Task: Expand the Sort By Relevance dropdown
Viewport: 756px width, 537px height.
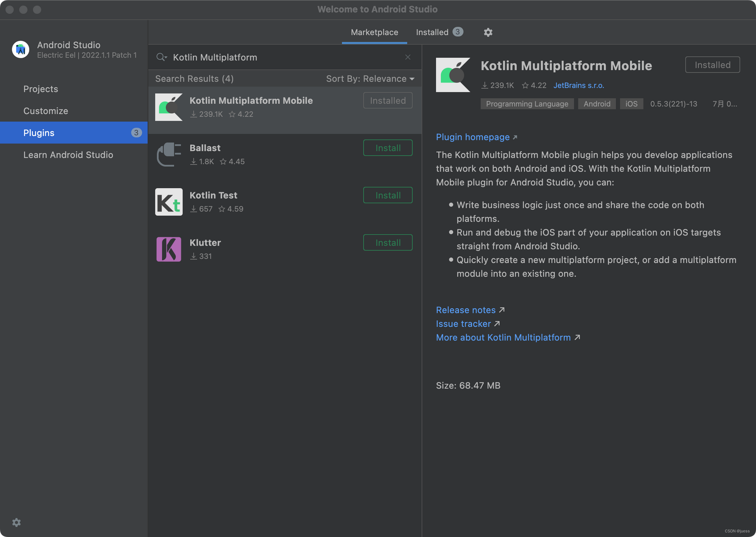Action: [370, 79]
